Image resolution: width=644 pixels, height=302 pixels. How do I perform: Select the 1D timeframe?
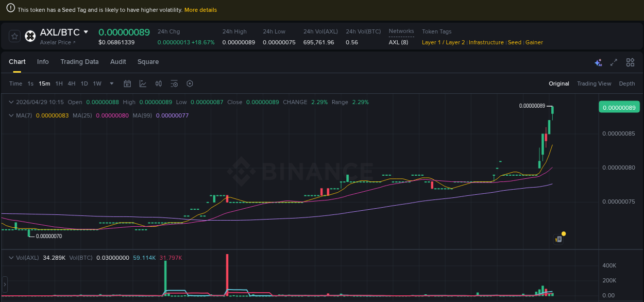84,83
